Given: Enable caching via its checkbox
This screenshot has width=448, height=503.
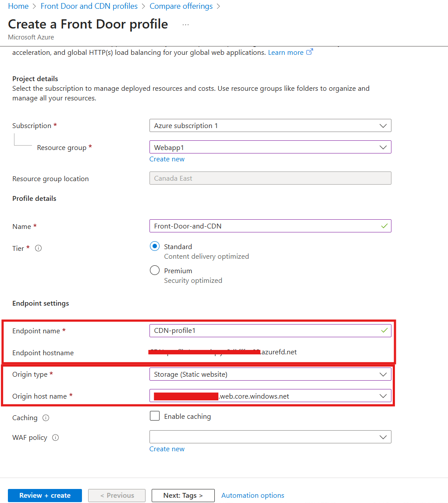Looking at the screenshot, I should point(154,416).
